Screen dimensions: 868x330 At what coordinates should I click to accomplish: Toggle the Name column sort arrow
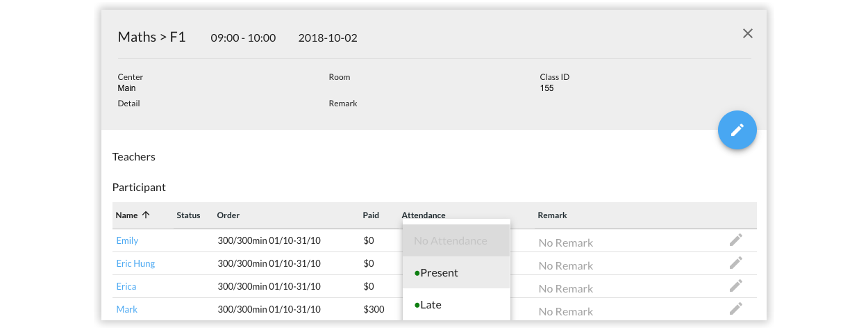point(146,215)
